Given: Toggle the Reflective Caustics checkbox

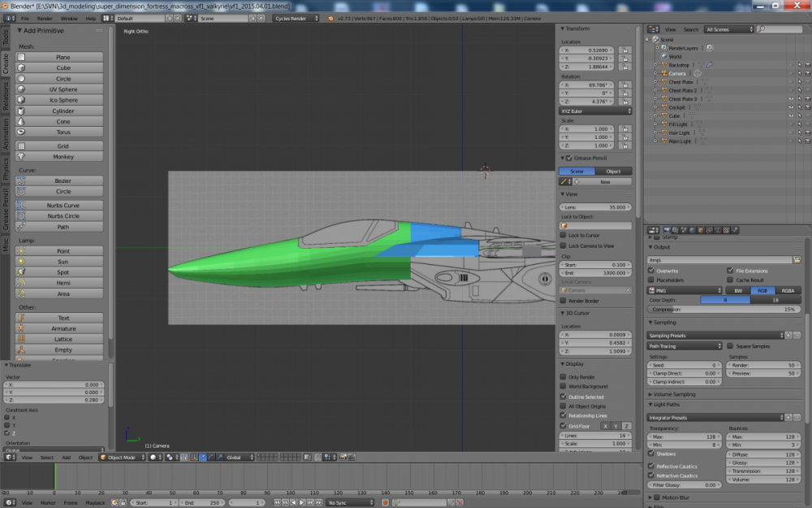Looking at the screenshot, I should [x=651, y=466].
